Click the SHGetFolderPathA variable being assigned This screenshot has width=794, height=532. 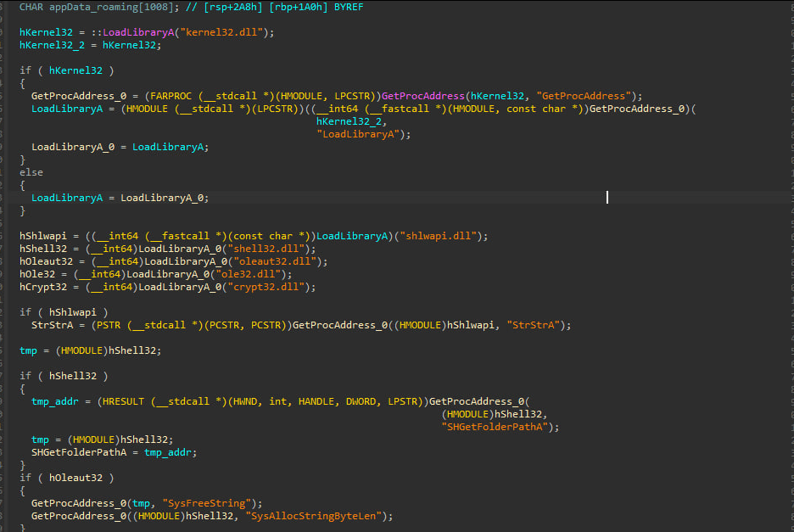[79, 452]
